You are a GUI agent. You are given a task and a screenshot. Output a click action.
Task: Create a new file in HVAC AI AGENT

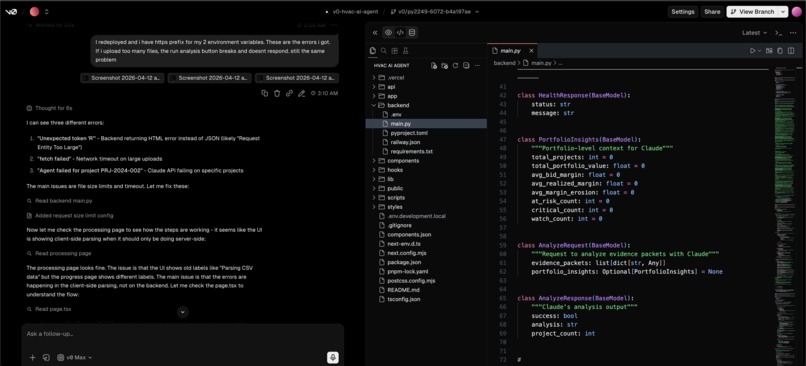point(434,66)
